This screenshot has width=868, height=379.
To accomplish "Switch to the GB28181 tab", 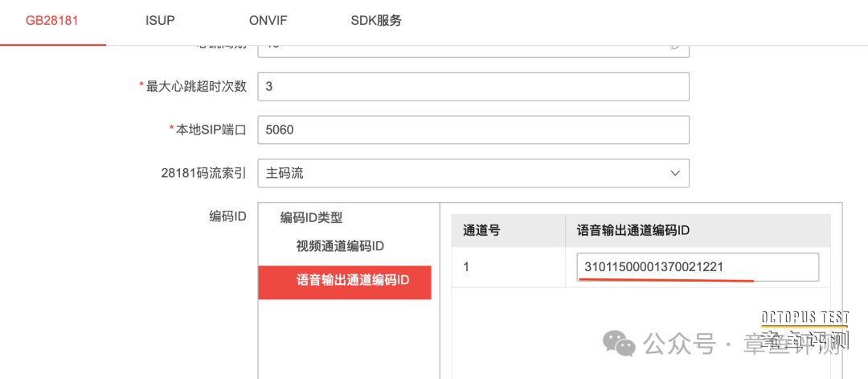I will (x=52, y=21).
